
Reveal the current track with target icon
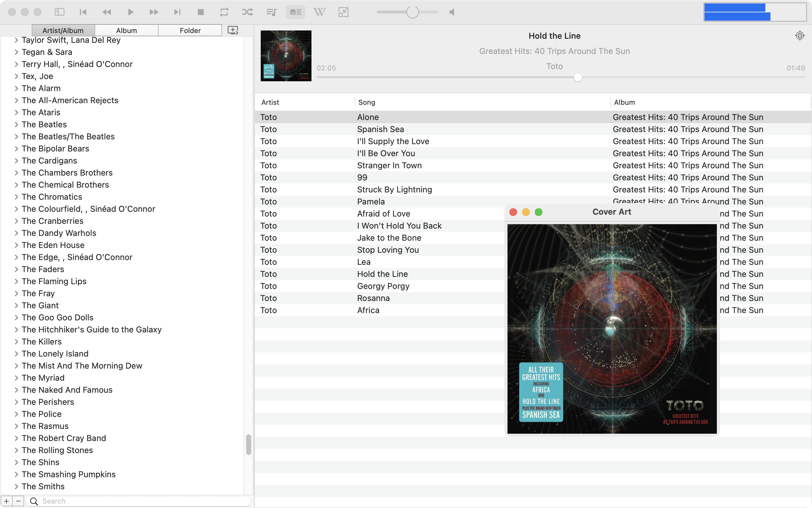click(x=800, y=36)
